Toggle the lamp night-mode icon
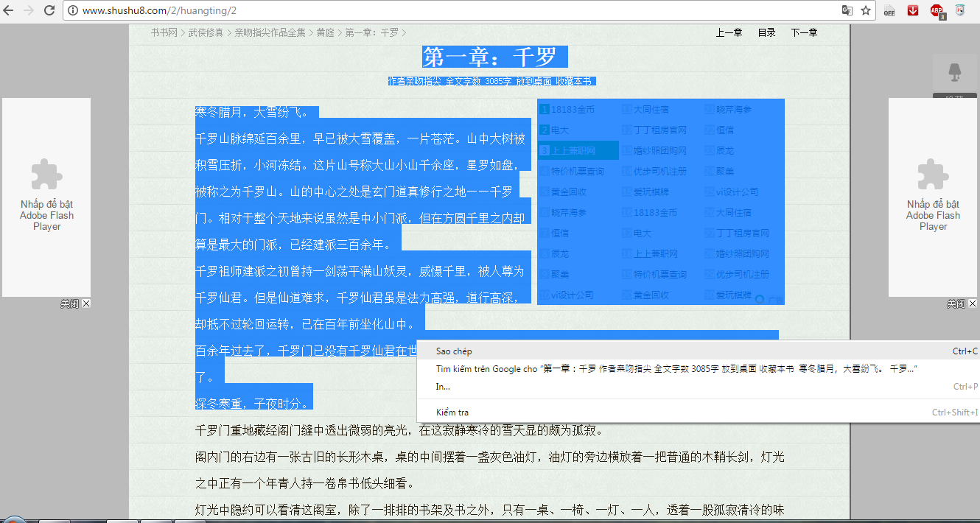Screen dimensions: 980x523 tap(954, 72)
